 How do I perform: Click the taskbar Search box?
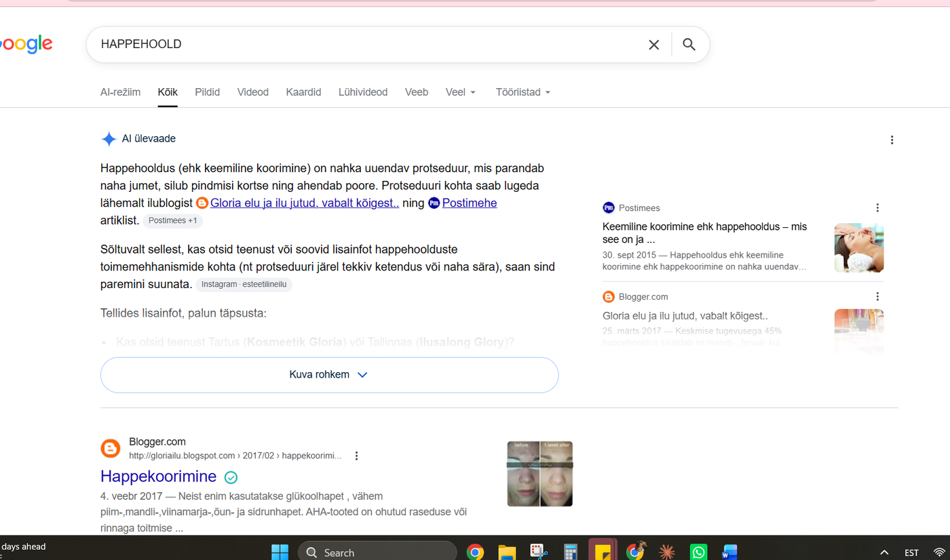coord(377,552)
